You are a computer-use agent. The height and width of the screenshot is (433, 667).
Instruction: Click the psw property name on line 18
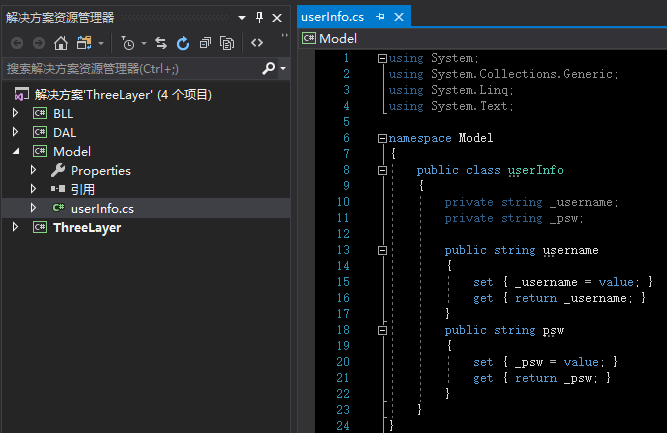[x=553, y=330]
